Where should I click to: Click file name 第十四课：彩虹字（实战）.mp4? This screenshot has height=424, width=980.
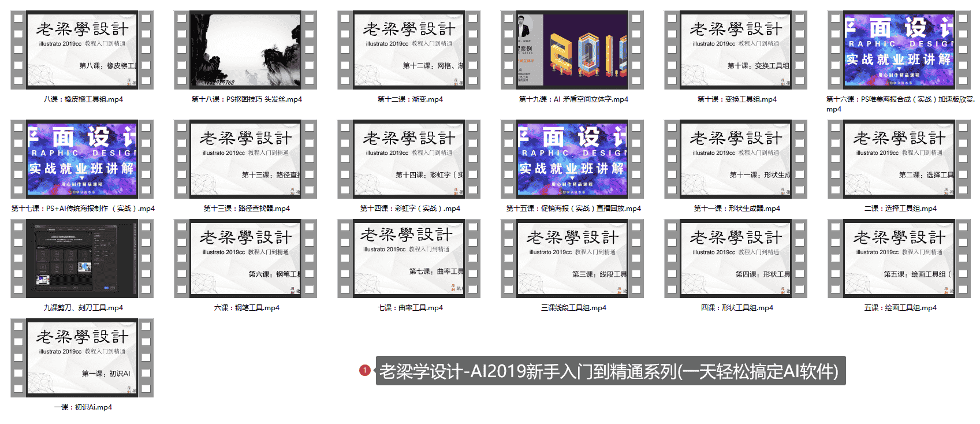pos(410,209)
